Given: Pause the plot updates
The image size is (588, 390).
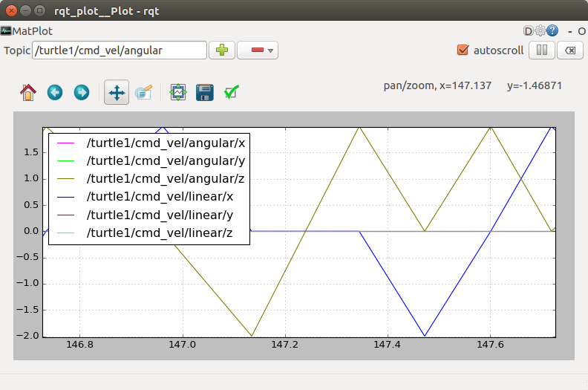Looking at the screenshot, I should pos(541,51).
